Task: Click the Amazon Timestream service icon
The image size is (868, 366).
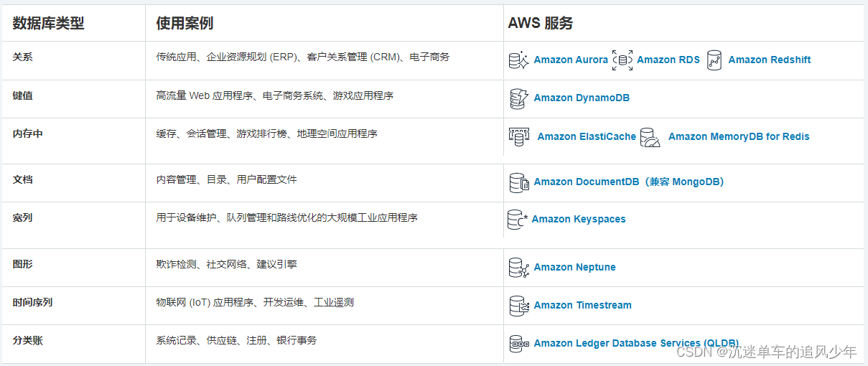Action: [518, 306]
